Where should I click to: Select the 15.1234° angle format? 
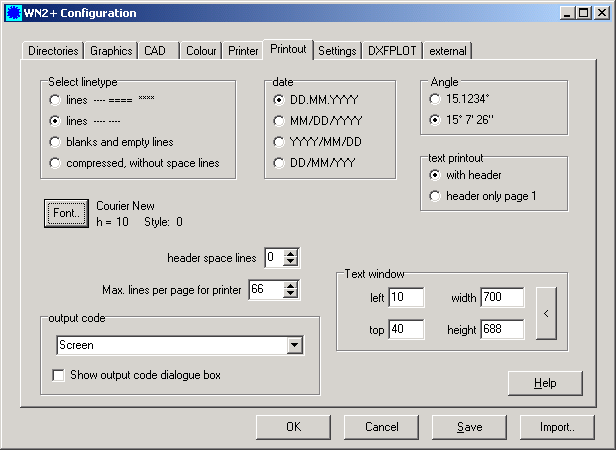tap(434, 99)
